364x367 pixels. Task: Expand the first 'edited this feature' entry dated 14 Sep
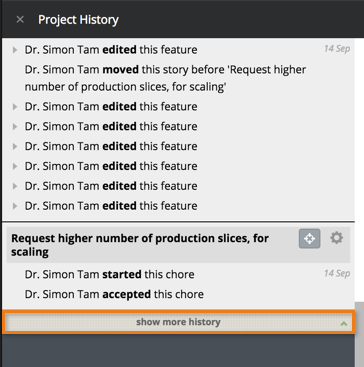[x=15, y=50]
